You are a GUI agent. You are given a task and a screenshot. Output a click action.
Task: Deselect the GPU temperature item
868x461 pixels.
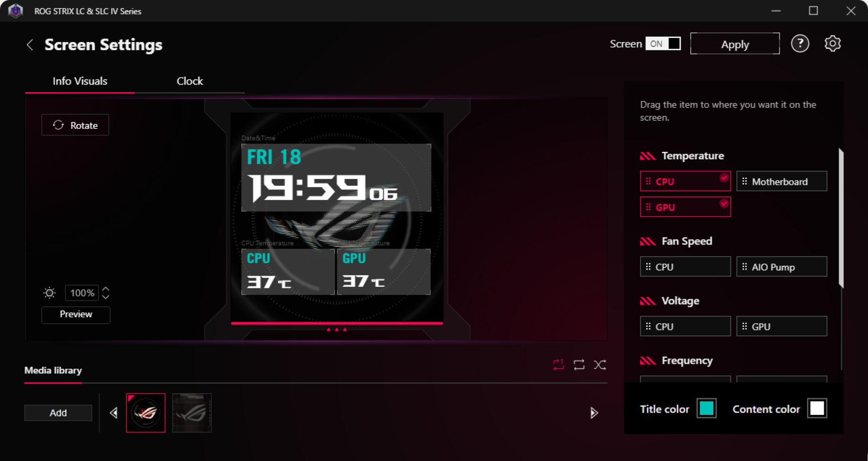pos(685,207)
